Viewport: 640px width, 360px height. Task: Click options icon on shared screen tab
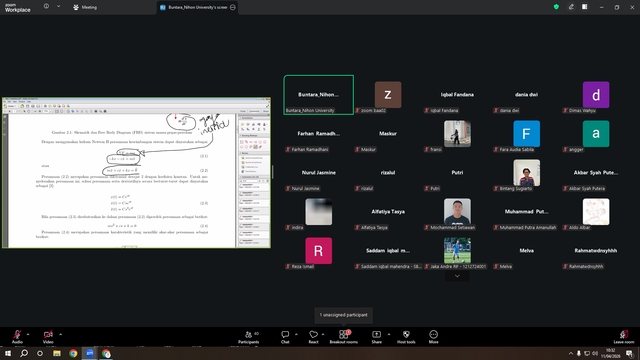click(233, 7)
